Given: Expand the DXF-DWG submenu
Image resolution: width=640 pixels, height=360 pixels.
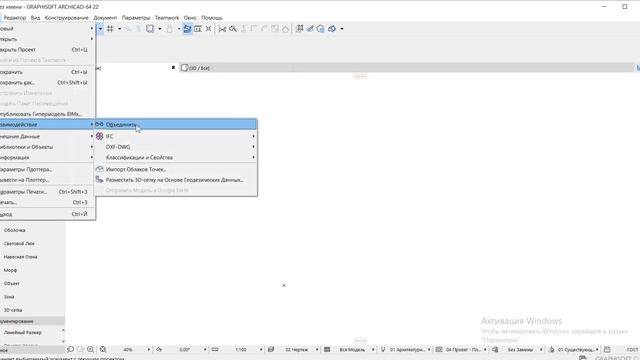Looking at the screenshot, I should (176, 147).
